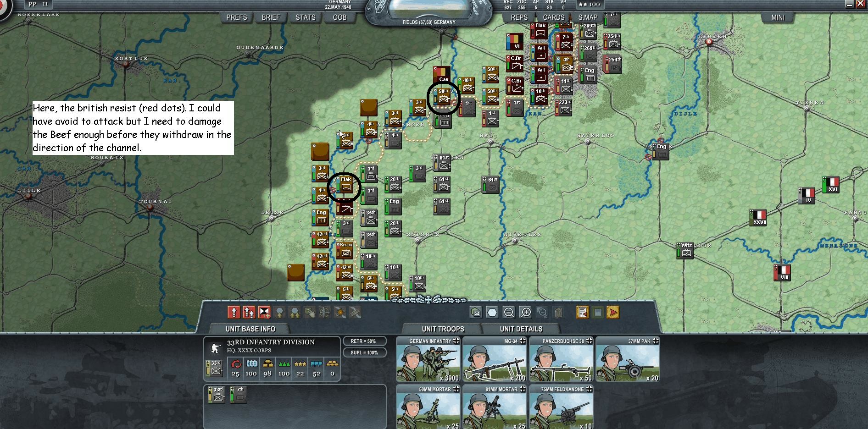Select German Infantry troop card

point(428,359)
